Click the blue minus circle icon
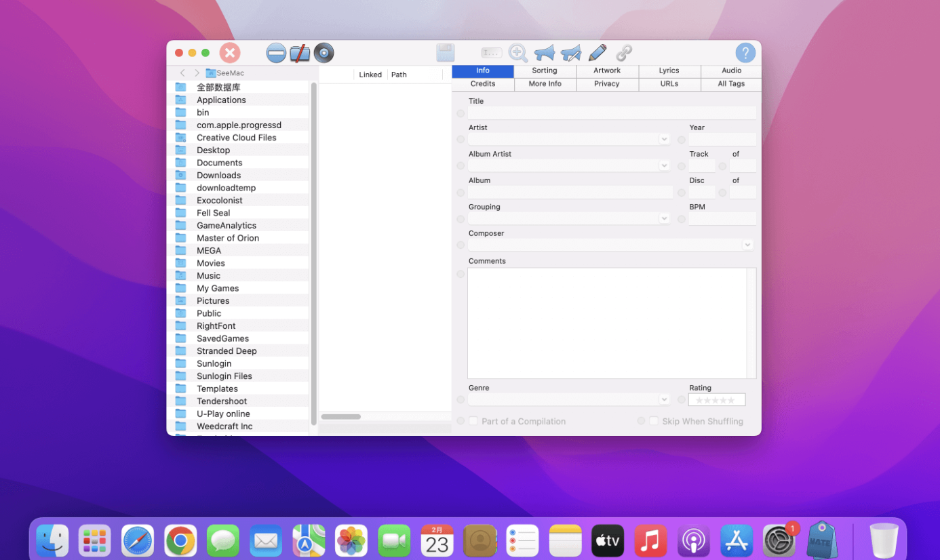The image size is (940, 560). point(276,53)
